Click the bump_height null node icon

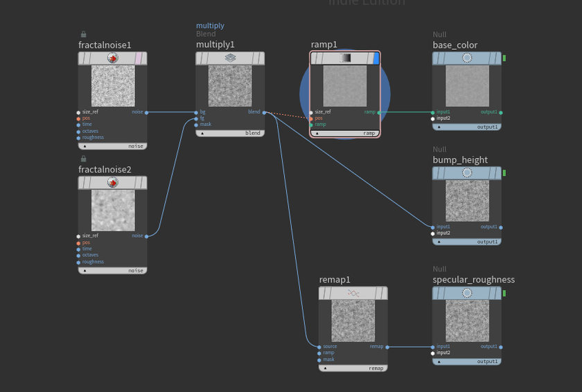(466, 173)
